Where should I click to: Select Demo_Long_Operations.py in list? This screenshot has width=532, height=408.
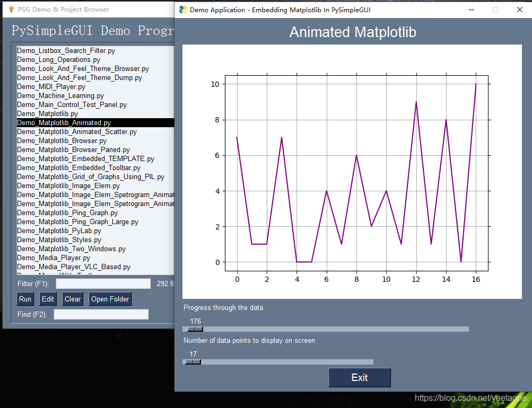(x=95, y=60)
